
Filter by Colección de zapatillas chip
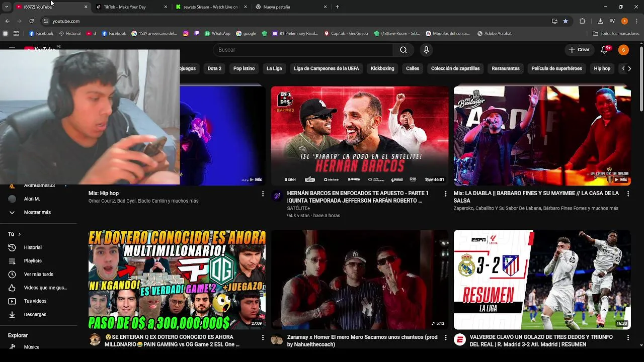coord(455,68)
